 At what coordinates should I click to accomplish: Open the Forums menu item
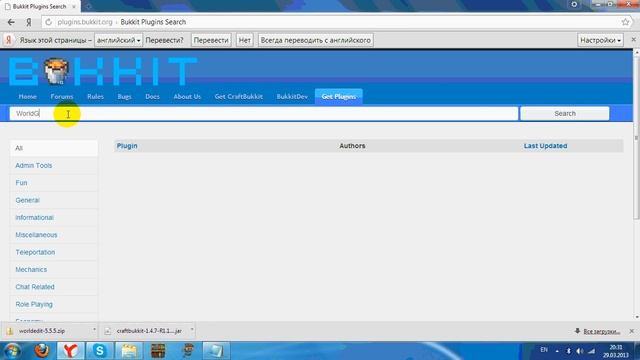click(x=62, y=96)
